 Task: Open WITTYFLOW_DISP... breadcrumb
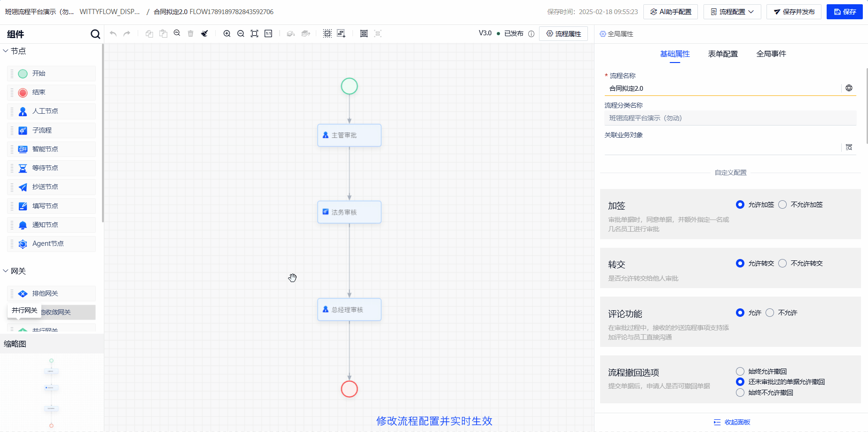(x=110, y=12)
